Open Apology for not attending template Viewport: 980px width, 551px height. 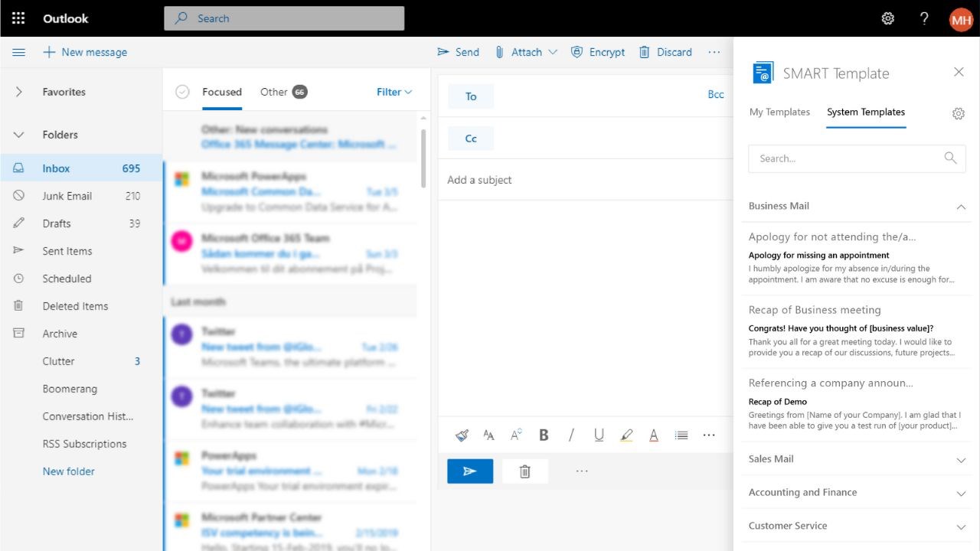pos(857,258)
